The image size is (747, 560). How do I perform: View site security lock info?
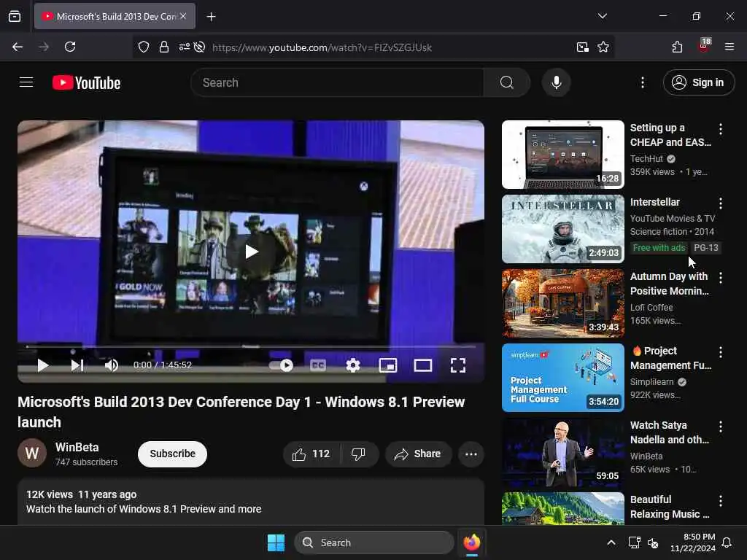coord(164,47)
